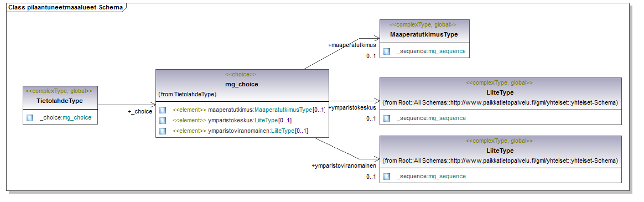The image size is (644, 202).
Task: Click the complexType stereotype above MaaperatutkimusType
Action: tap(423, 25)
